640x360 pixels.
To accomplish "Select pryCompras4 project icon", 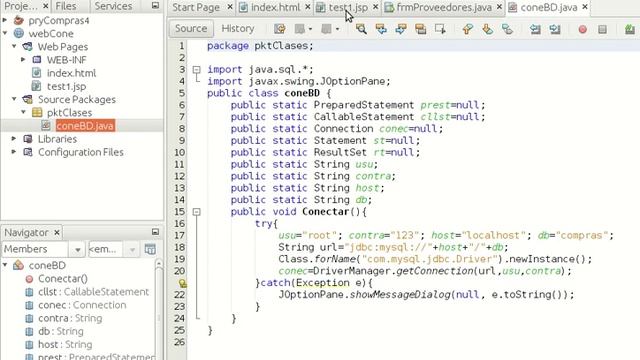I will [18, 20].
